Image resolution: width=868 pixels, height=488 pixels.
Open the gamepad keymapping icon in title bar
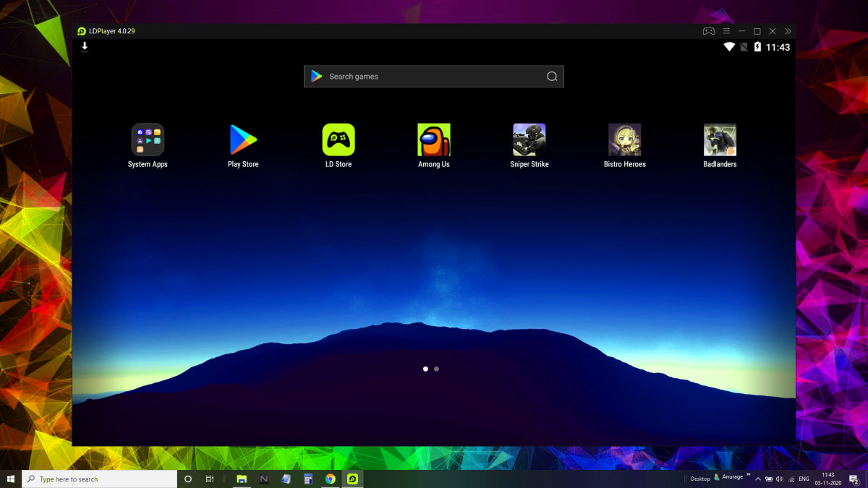pos(709,31)
